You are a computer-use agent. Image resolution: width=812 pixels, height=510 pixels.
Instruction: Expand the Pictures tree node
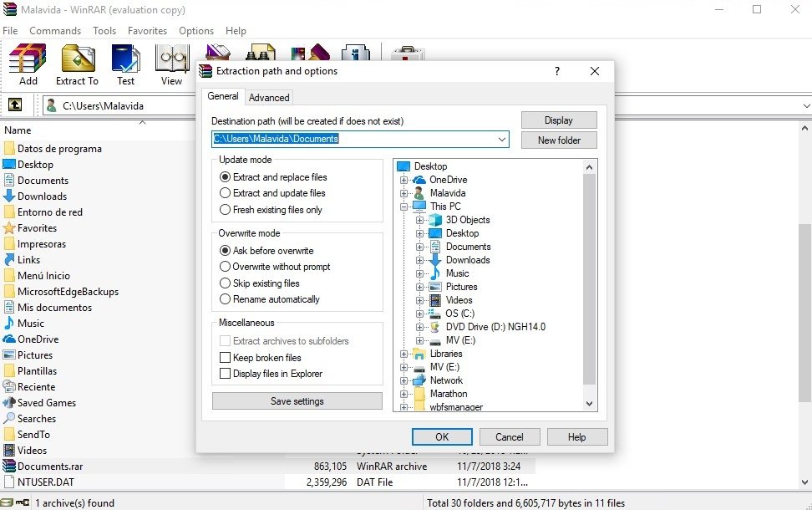[420, 287]
